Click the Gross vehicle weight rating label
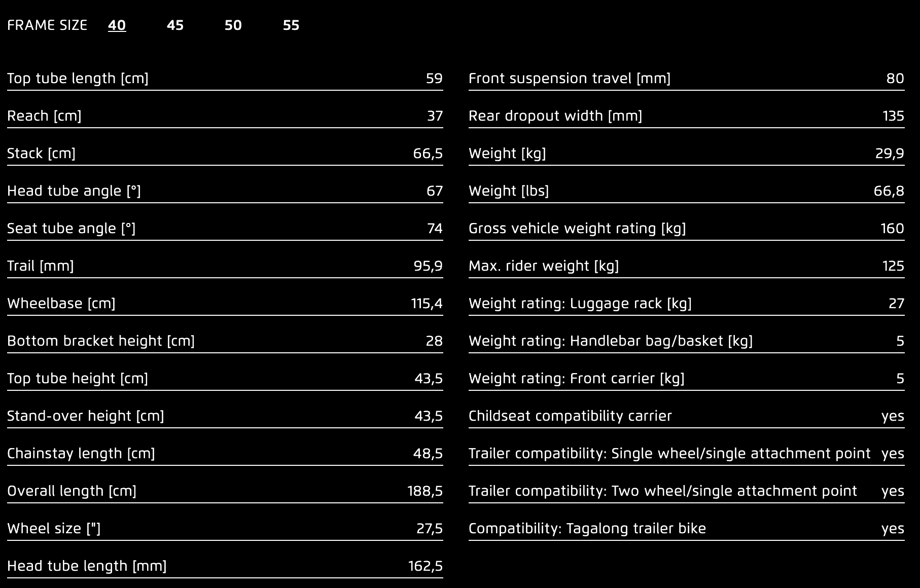 [x=577, y=229]
